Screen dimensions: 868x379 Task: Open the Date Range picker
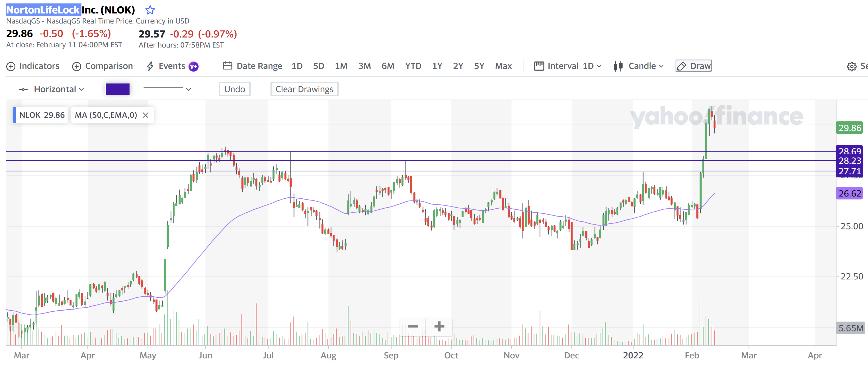[x=253, y=66]
